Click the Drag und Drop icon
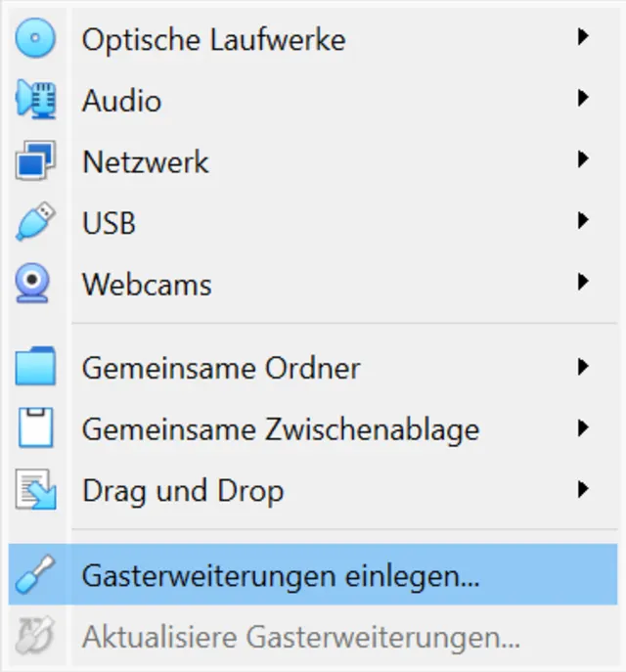This screenshot has height=672, width=626. pos(35,489)
